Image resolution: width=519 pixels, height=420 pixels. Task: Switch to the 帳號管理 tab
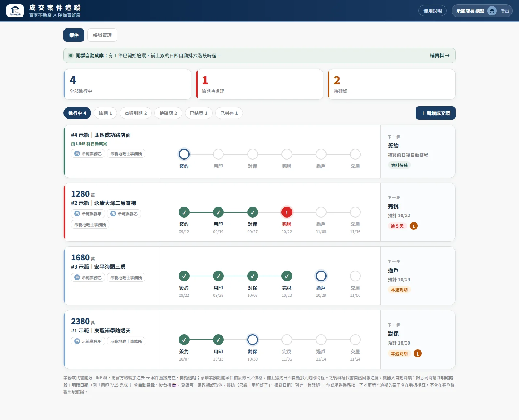point(102,35)
